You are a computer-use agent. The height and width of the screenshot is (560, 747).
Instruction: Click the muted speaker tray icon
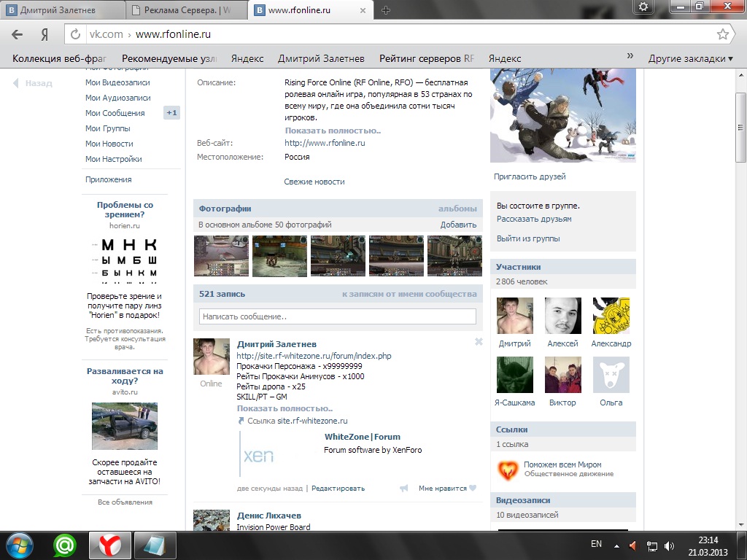click(x=632, y=545)
